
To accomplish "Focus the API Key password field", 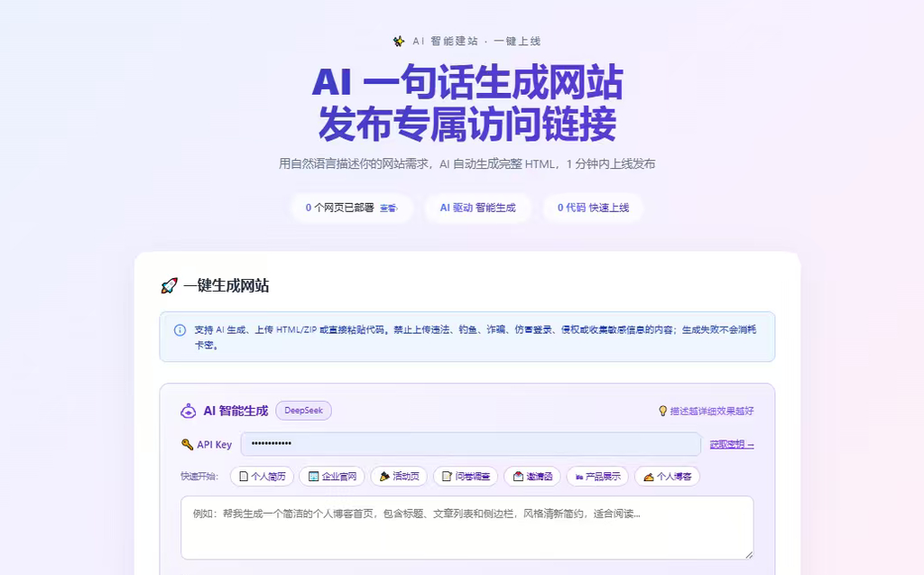I will pos(471,444).
